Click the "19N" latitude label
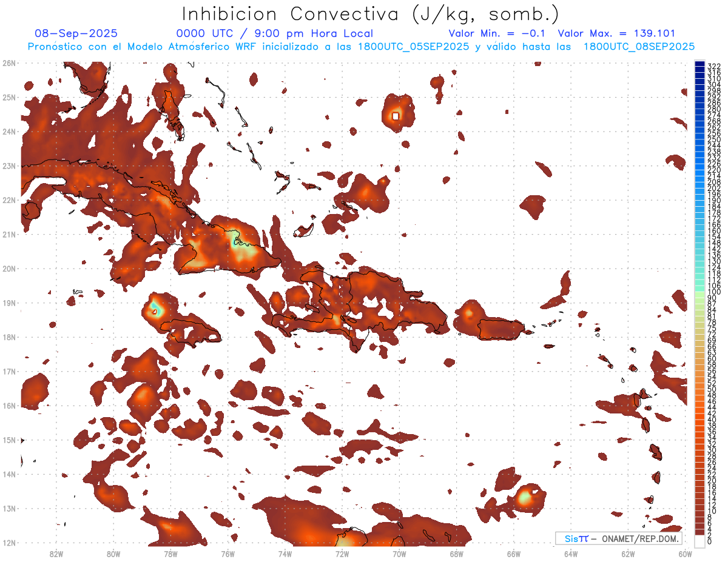 [9, 303]
